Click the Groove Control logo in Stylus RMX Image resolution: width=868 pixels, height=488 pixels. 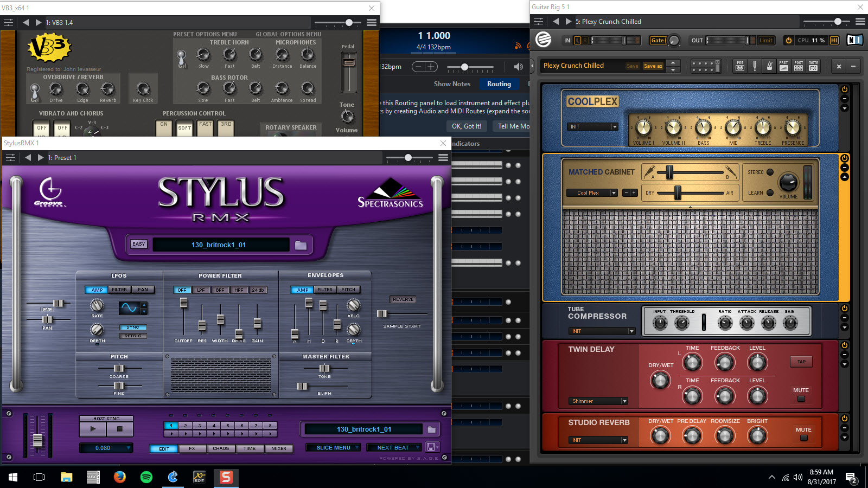point(50,192)
